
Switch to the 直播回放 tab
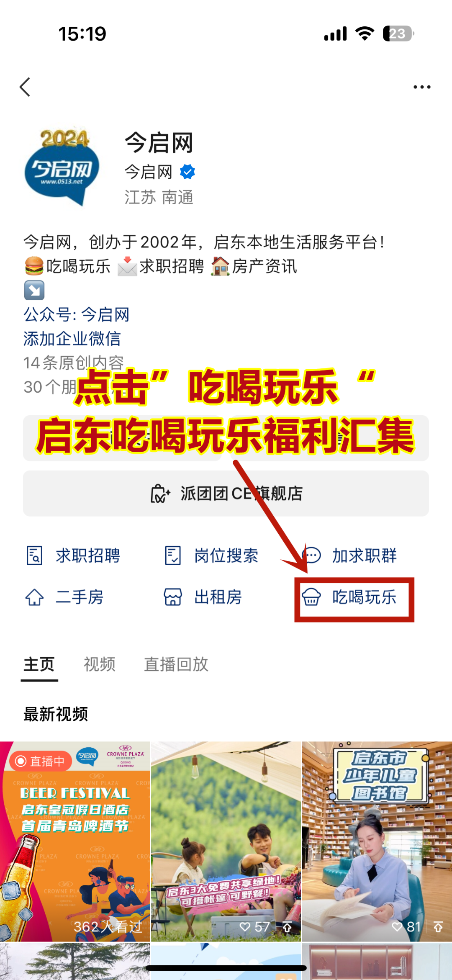(176, 664)
